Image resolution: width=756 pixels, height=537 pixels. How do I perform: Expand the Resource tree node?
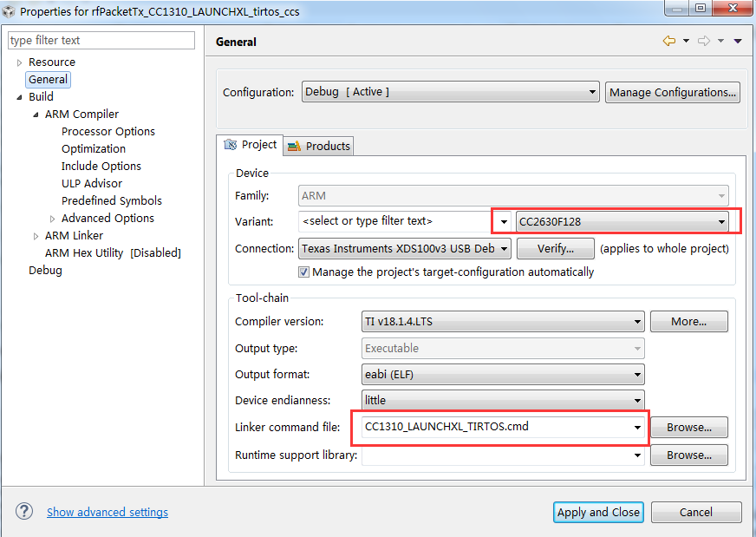[19, 62]
